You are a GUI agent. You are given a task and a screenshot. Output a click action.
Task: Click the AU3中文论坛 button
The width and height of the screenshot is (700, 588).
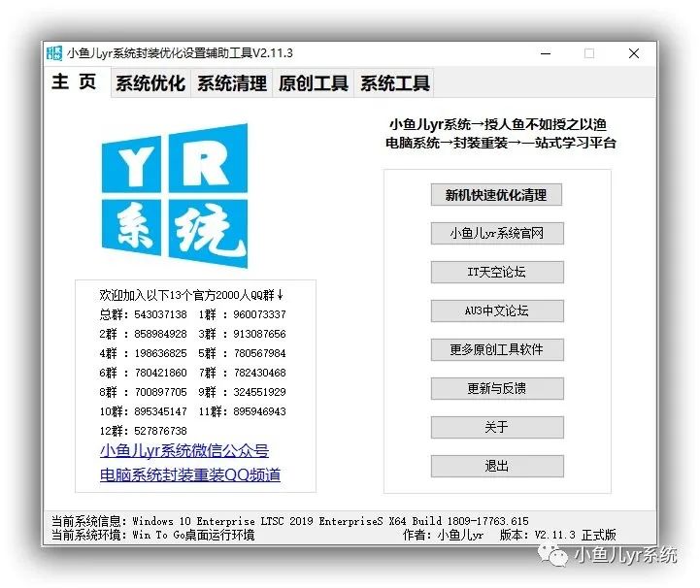click(497, 310)
